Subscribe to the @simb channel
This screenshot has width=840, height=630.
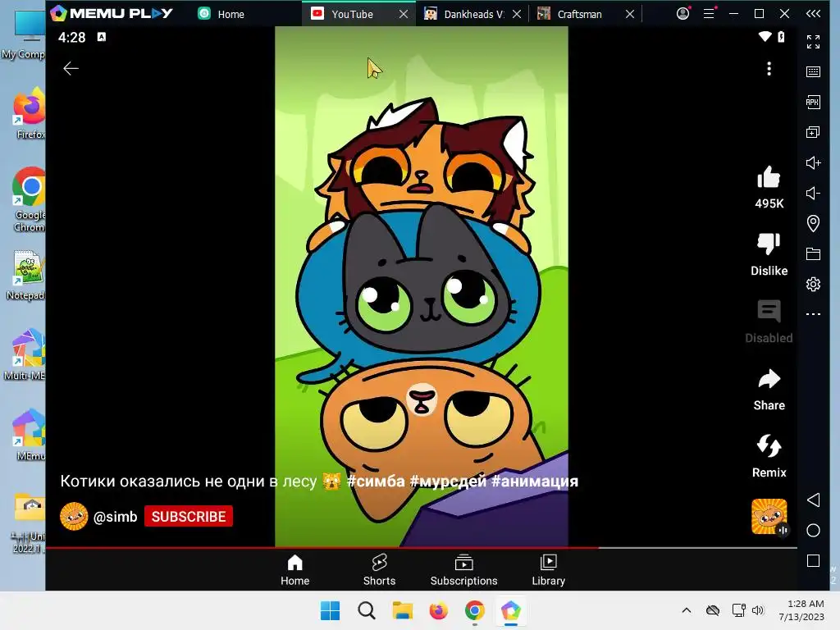(189, 517)
